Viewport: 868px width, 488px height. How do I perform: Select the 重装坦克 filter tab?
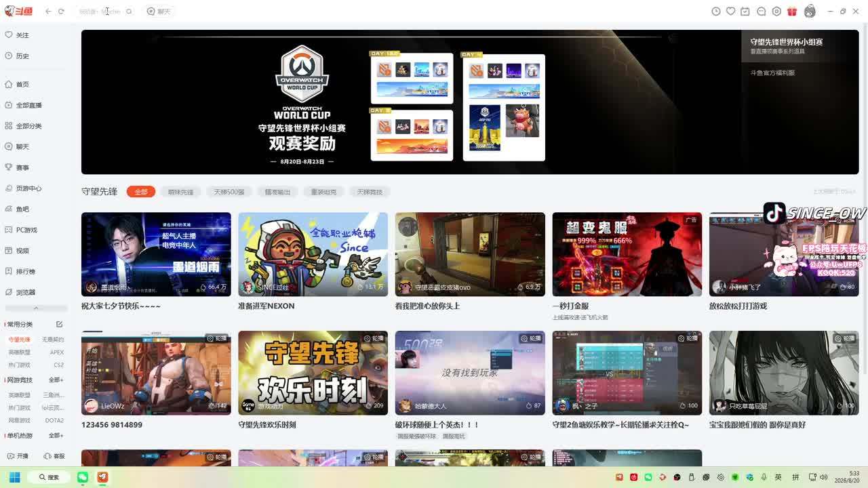point(323,192)
